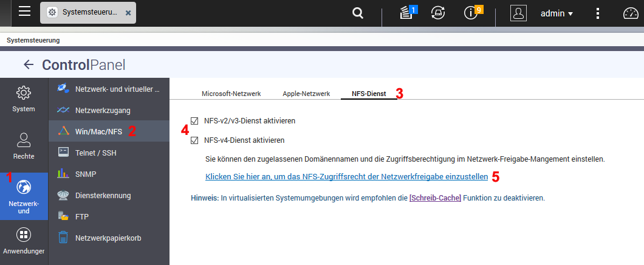Open the Schreib-Cache link
The width and height of the screenshot is (644, 265).
(436, 198)
